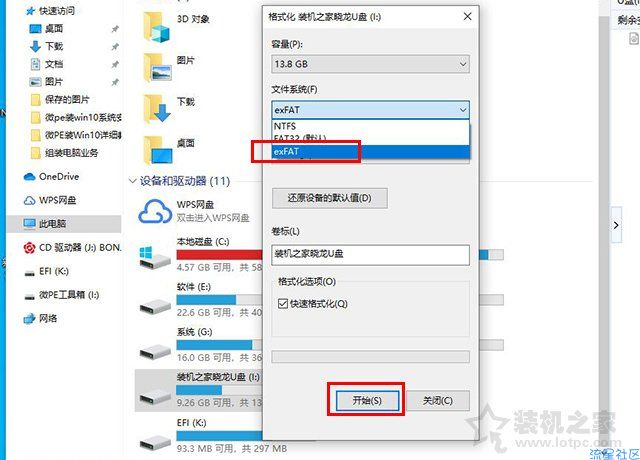The height and width of the screenshot is (460, 640).
Task: Select the WPS网盘 cloud icon in devices
Action: tap(155, 211)
